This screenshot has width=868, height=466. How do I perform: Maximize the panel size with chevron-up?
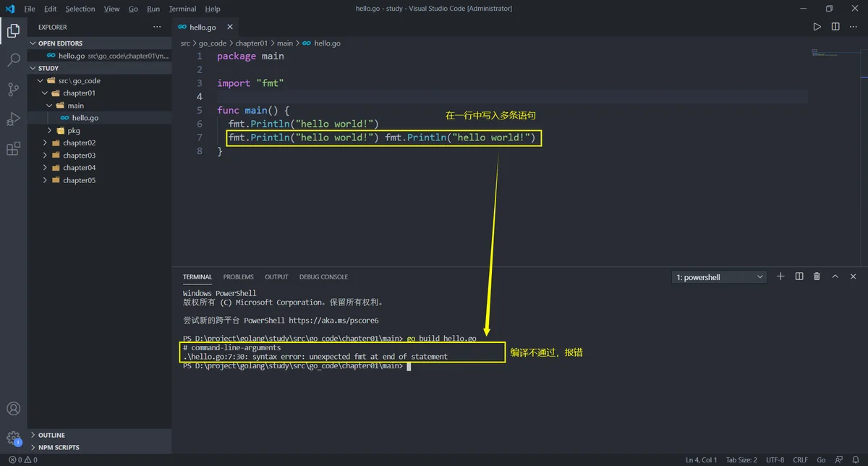click(835, 276)
